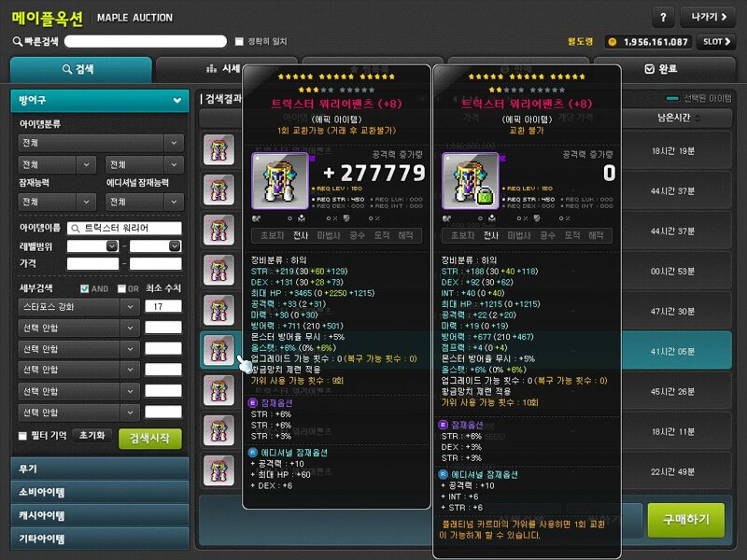Expand the 무기 category
Viewport: 747px width, 560px height.
[100, 469]
